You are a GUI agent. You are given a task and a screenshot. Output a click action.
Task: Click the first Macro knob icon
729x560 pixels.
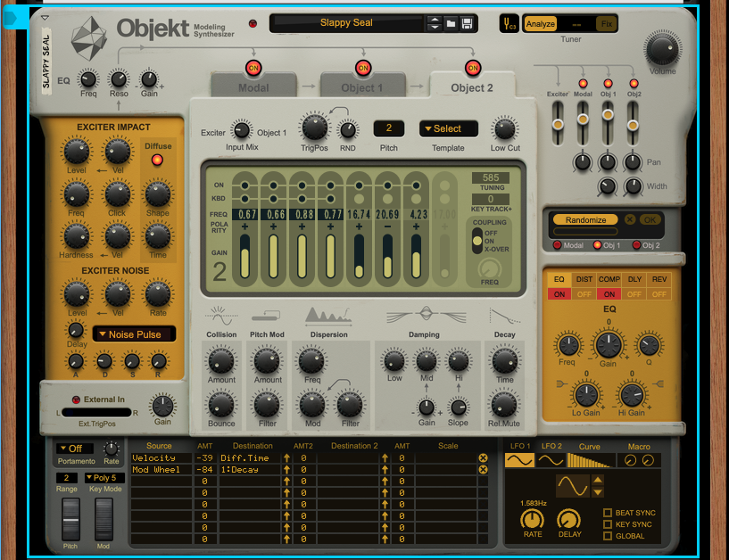(632, 460)
